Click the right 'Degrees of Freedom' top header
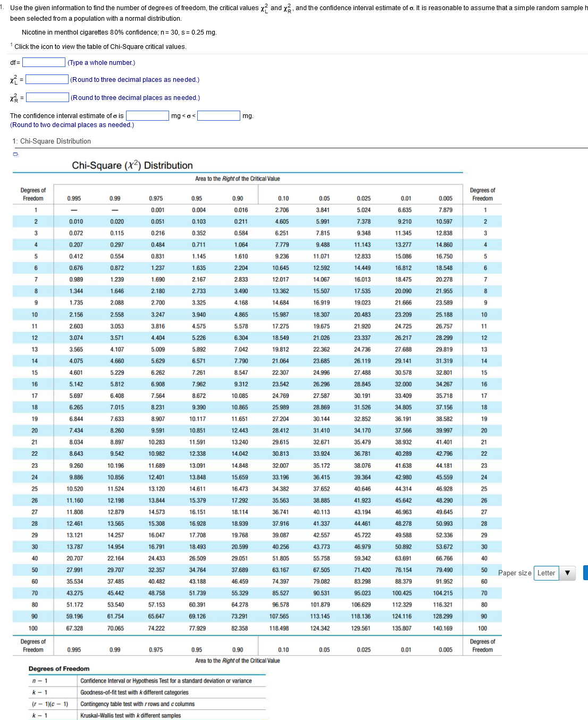The image size is (588, 720). click(x=482, y=194)
